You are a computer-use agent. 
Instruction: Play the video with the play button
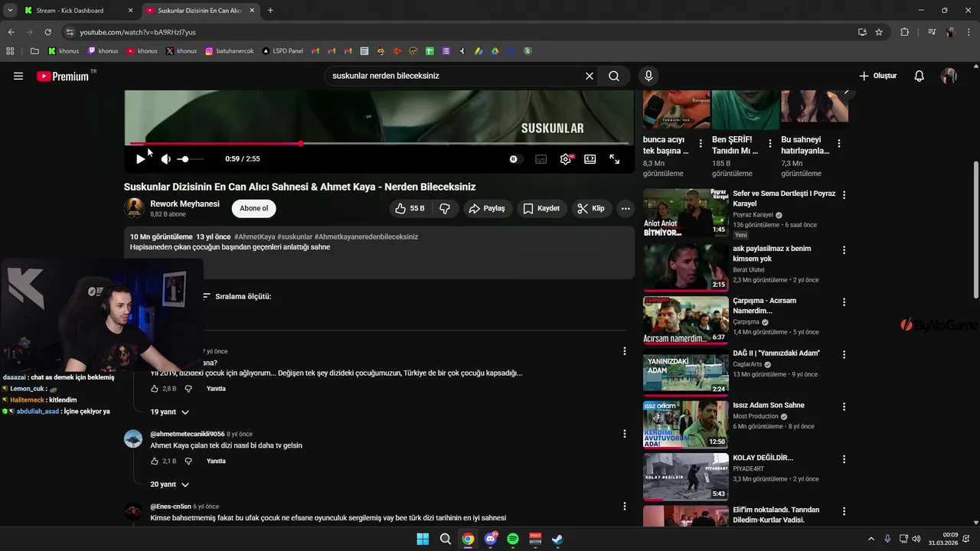click(140, 159)
